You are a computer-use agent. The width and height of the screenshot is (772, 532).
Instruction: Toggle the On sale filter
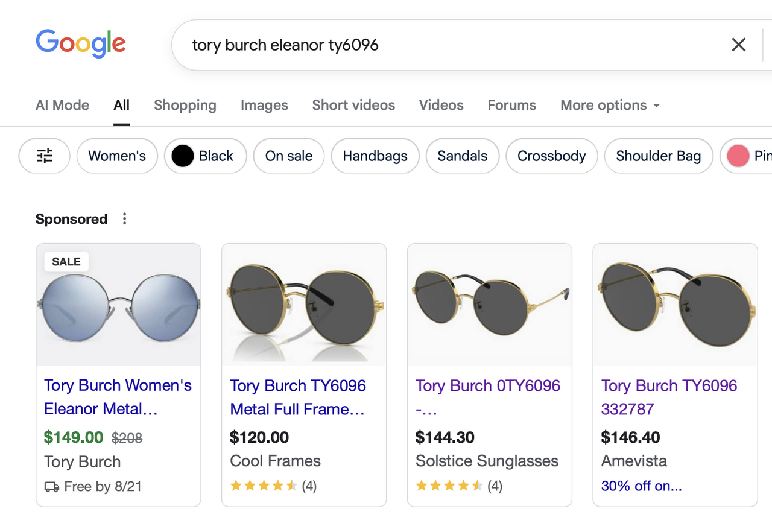(289, 156)
